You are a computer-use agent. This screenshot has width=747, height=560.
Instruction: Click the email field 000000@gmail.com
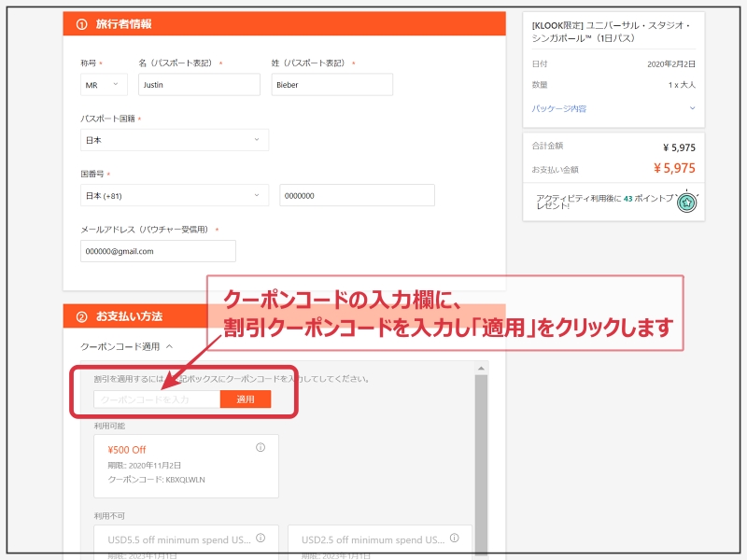[x=158, y=251]
